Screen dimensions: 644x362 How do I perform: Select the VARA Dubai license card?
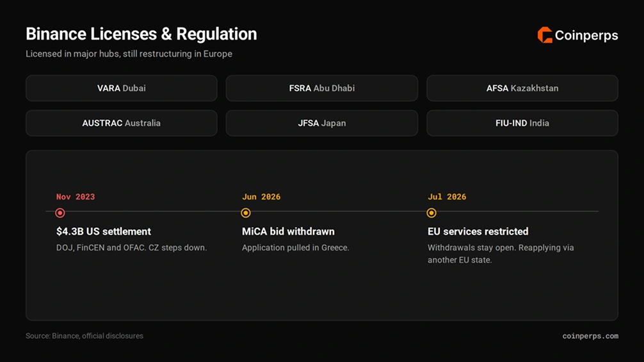pyautogui.click(x=122, y=88)
